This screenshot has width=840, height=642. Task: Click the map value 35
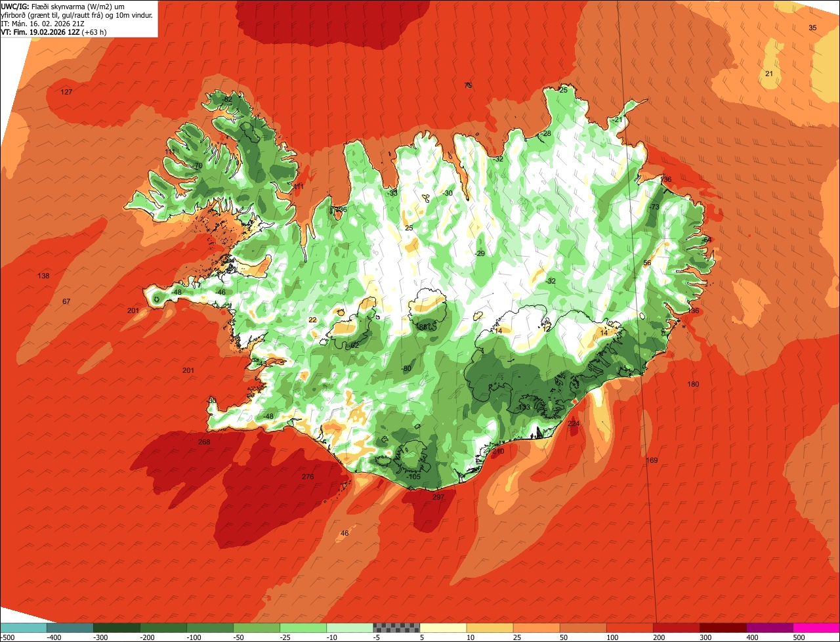click(812, 28)
